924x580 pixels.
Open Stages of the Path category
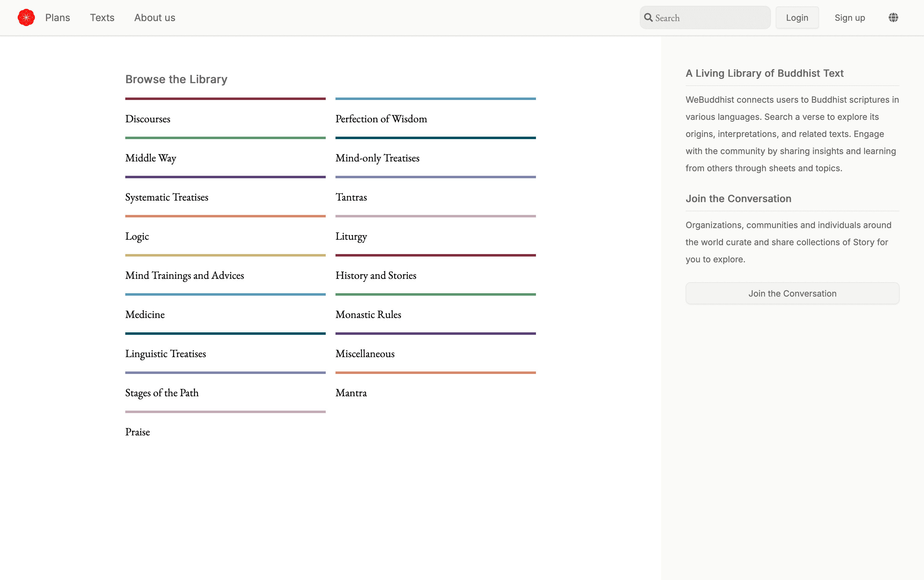[x=162, y=393]
